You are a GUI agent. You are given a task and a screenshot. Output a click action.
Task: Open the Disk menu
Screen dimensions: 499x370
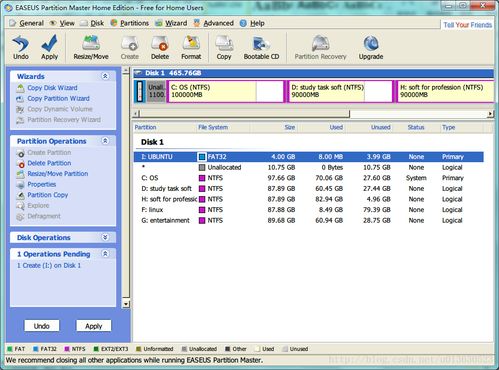click(93, 23)
